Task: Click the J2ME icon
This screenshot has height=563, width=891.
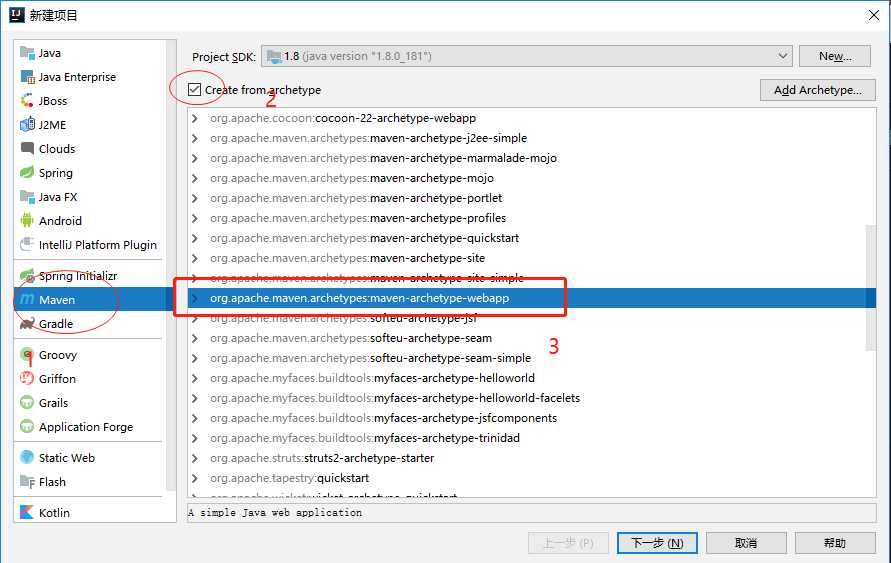Action: (x=27, y=124)
